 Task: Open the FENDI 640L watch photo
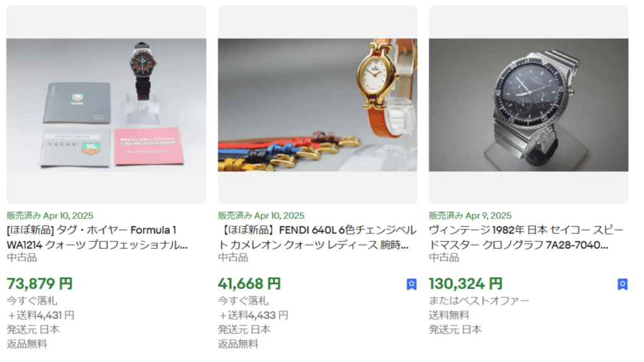click(x=318, y=105)
